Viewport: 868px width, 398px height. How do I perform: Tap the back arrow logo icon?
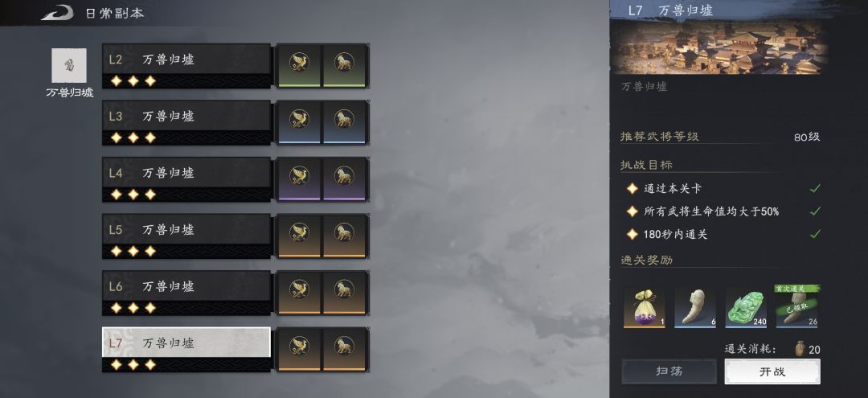pos(57,13)
